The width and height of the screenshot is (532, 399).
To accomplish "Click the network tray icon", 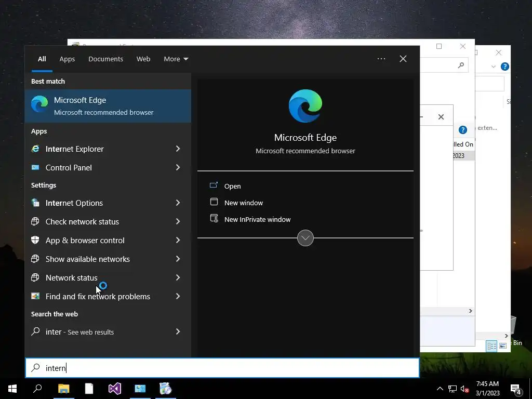I will tap(453, 389).
